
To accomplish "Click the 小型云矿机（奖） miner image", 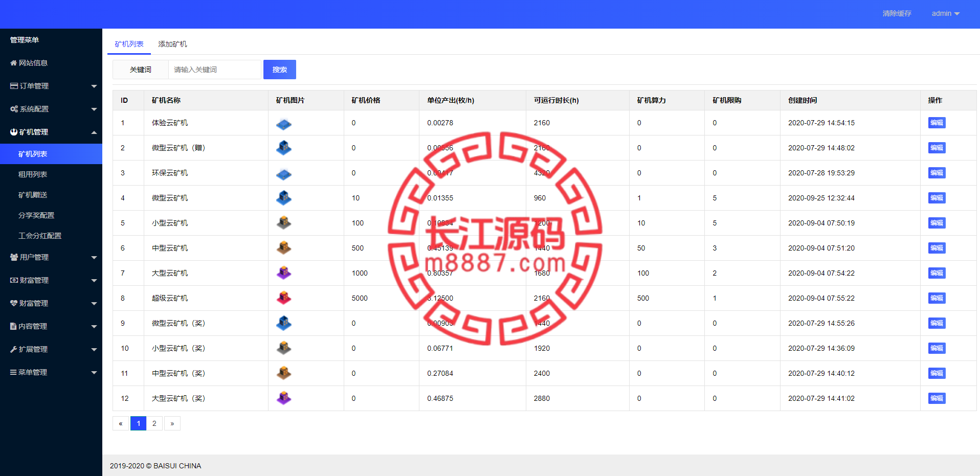I will (284, 348).
